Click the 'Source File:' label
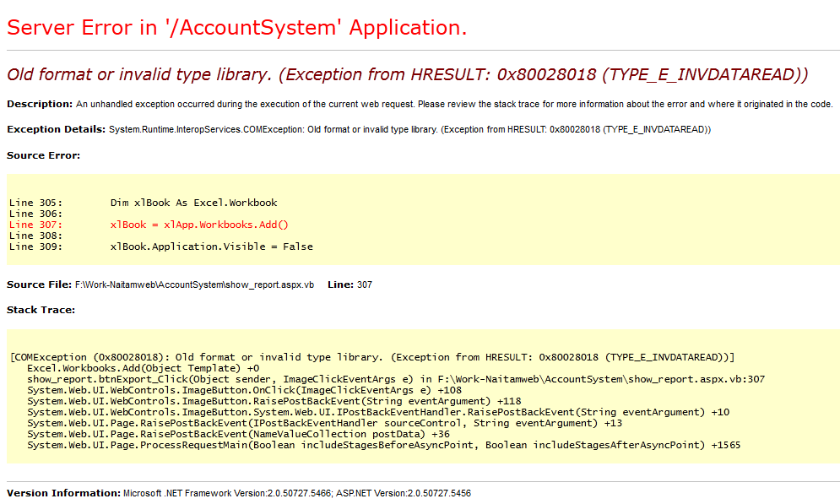 pyautogui.click(x=39, y=285)
